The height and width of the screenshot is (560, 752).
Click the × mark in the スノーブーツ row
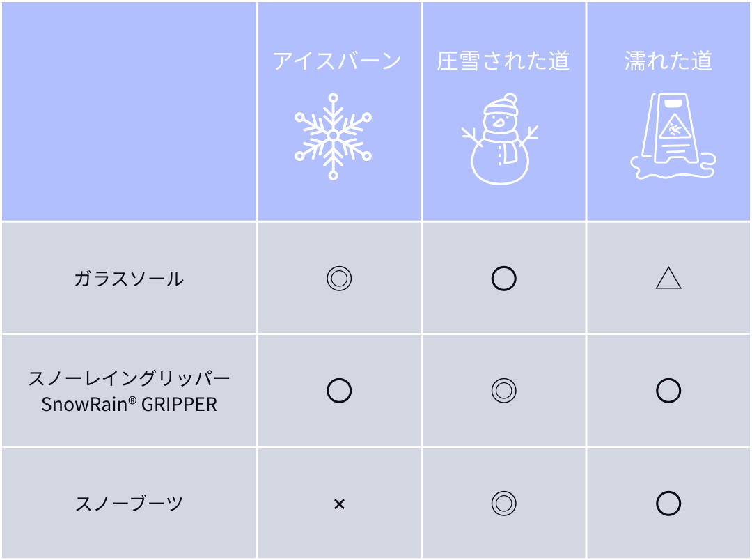339,504
